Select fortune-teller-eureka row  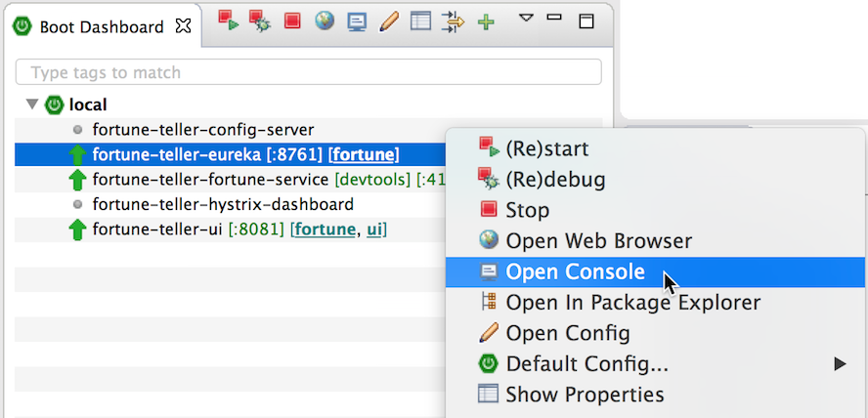click(x=231, y=155)
